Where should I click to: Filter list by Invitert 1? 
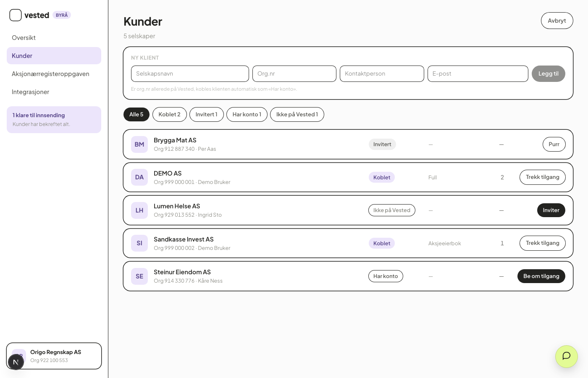click(207, 114)
